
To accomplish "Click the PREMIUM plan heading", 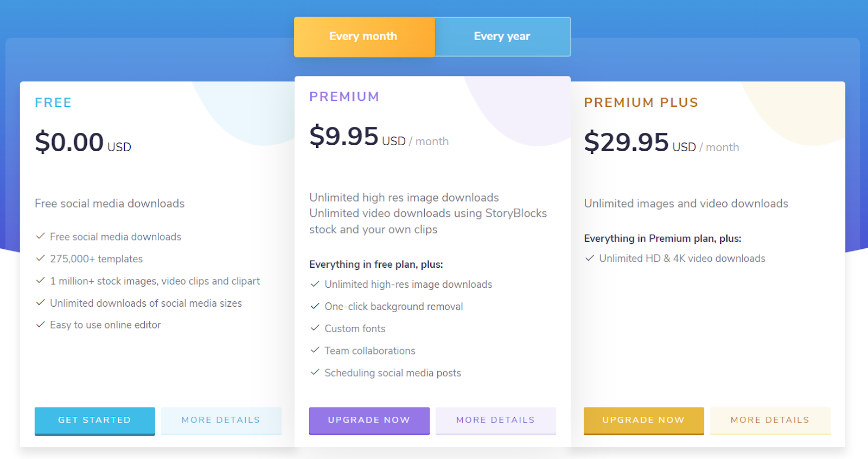I will [344, 96].
